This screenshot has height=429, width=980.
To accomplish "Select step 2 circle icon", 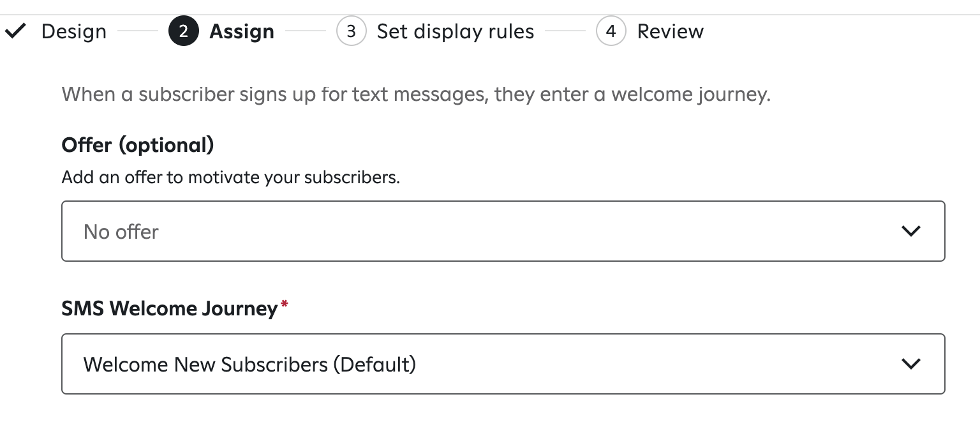I will coord(183,31).
